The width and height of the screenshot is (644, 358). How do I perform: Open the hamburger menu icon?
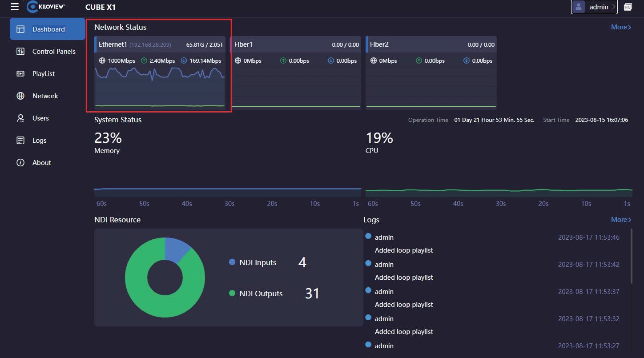(x=15, y=7)
